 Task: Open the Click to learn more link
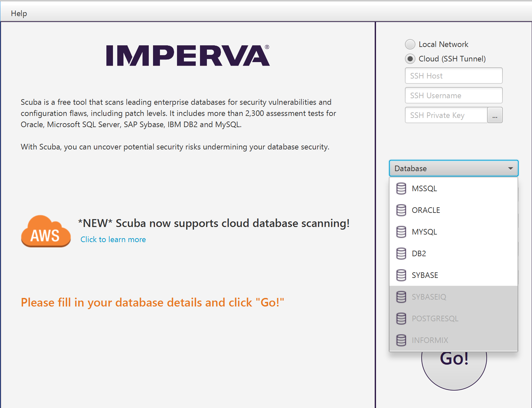click(x=113, y=239)
